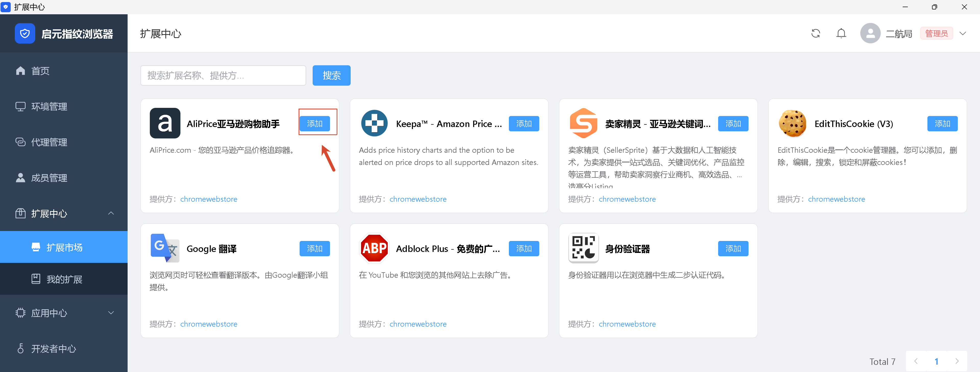
Task: Open the user account dropdown arrow
Action: [x=962, y=33]
